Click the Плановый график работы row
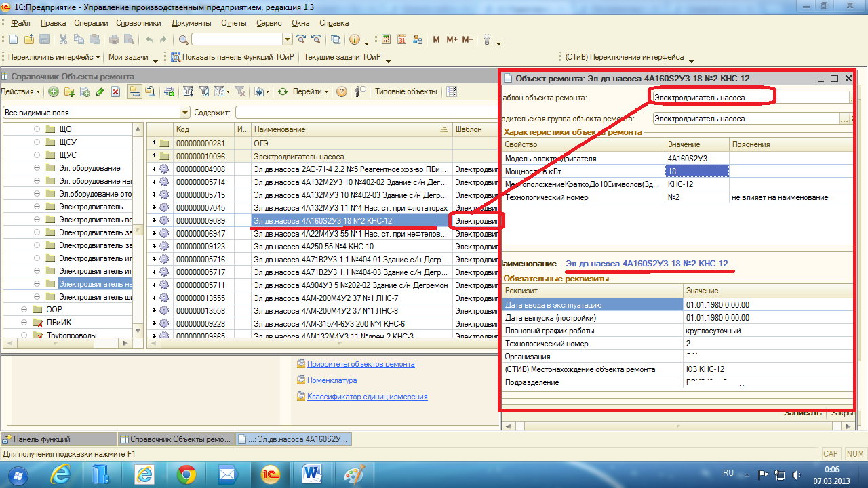This screenshot has width=868, height=488. point(678,331)
